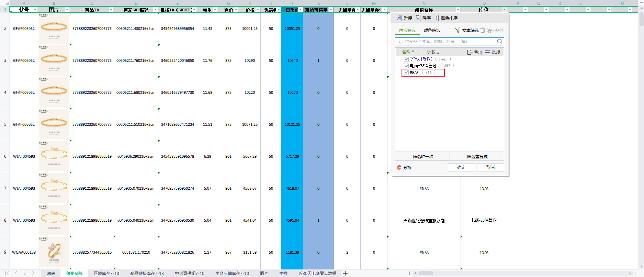Screen dimensions: 644x277
Task: Click the search magnifier in the filter box
Action: pos(500,42)
